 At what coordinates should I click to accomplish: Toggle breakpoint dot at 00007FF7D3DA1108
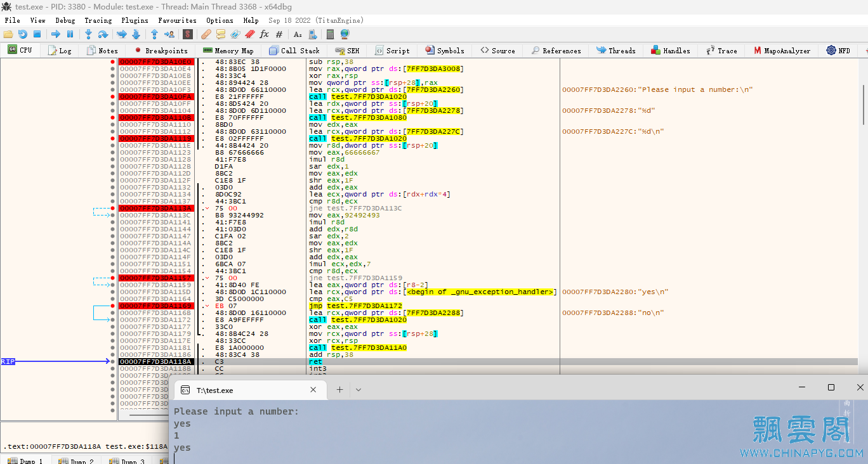(113, 117)
